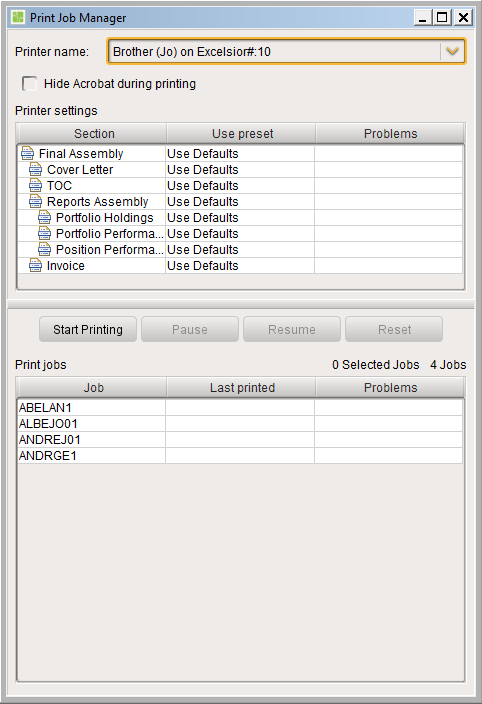Click the Reports Assembly printer icon
Screen dimensions: 482x704
[35, 202]
